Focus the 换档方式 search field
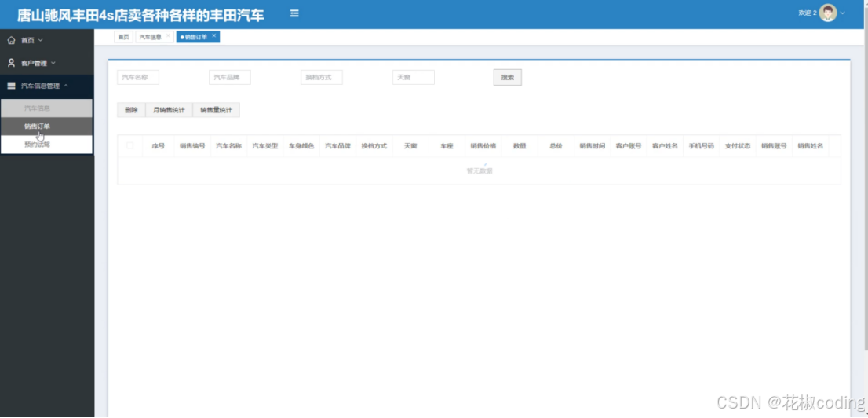Viewport: 868px width, 418px height. (322, 78)
